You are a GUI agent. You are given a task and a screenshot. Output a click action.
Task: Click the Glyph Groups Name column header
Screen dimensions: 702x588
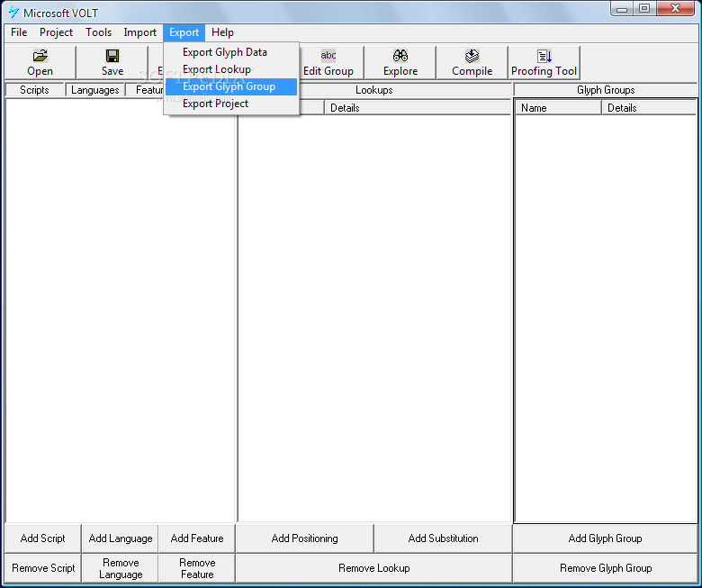pos(558,108)
